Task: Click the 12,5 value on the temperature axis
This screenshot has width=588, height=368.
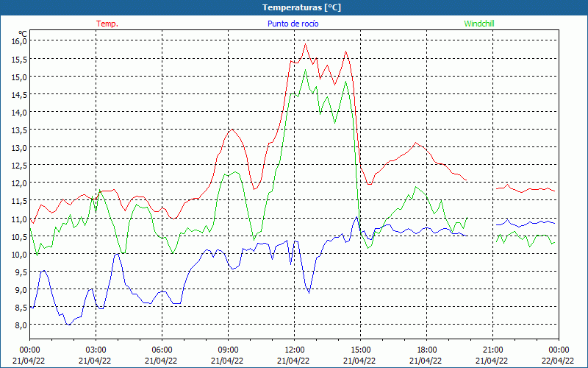Action: point(19,165)
